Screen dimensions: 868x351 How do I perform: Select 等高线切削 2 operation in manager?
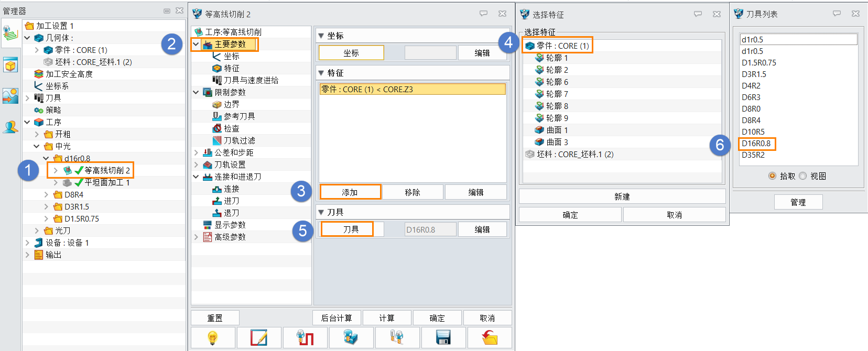click(107, 170)
